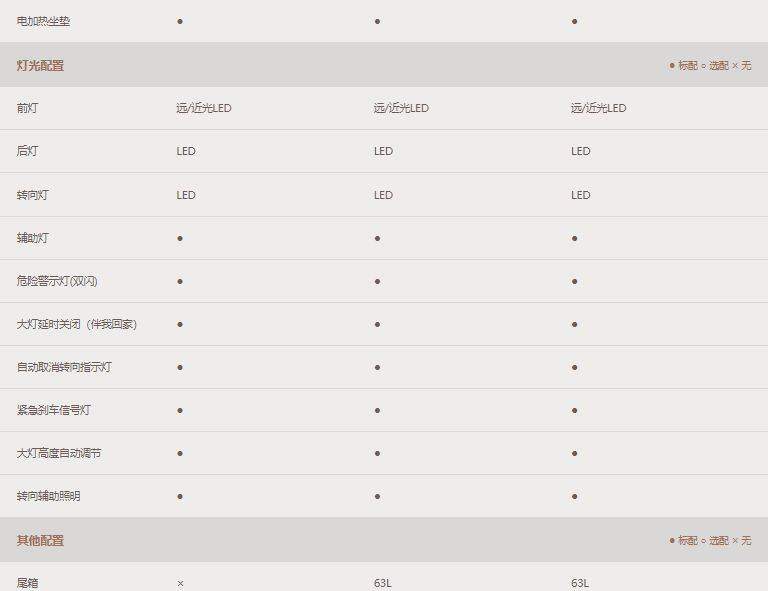
Task: Click the 大灯延时关闭 dot in the middle column
Action: tap(377, 325)
